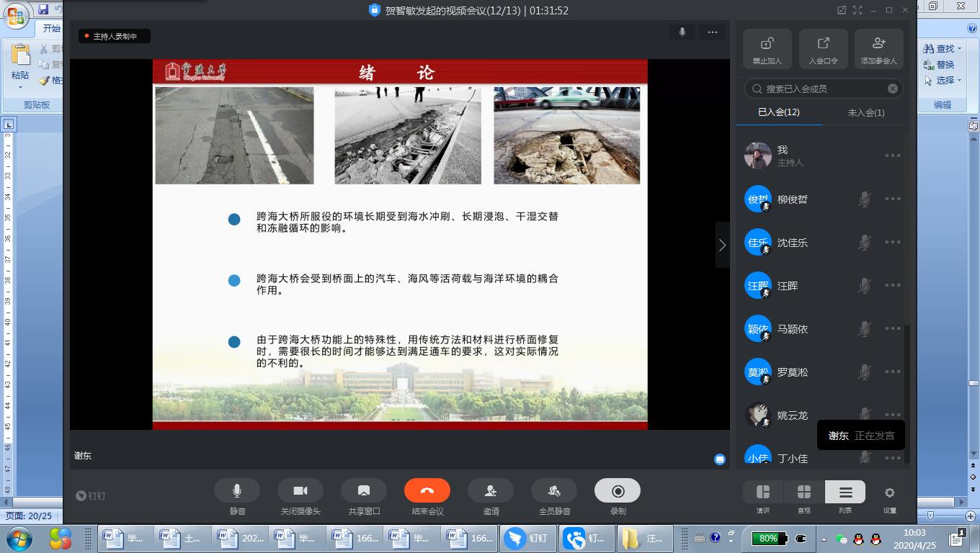This screenshot has height=553, width=980.
Task: Switch to the 未入会(1) tab
Action: [865, 113]
